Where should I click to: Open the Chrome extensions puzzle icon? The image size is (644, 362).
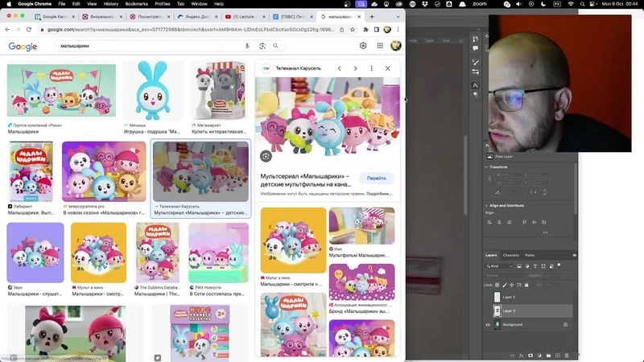click(365, 30)
